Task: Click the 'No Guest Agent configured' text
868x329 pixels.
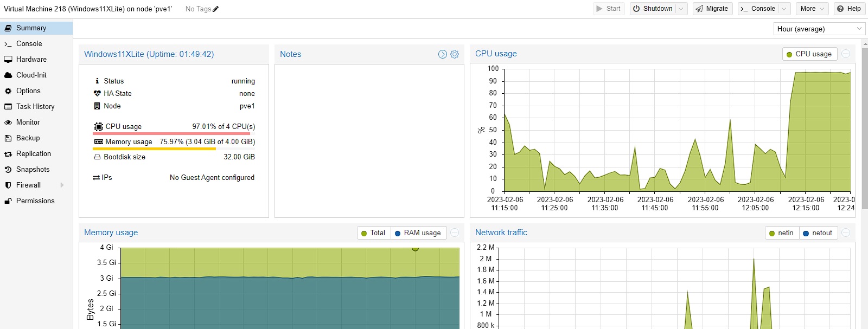Action: [212, 178]
